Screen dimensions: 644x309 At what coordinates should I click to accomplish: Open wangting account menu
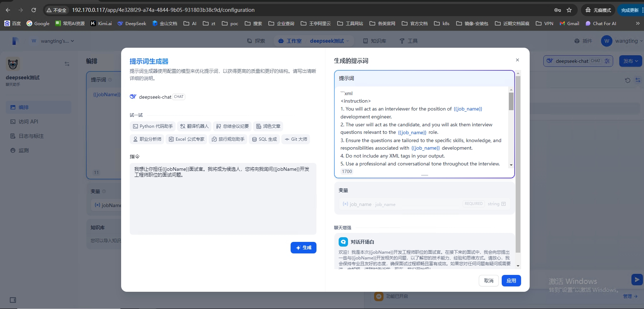[x=622, y=41]
